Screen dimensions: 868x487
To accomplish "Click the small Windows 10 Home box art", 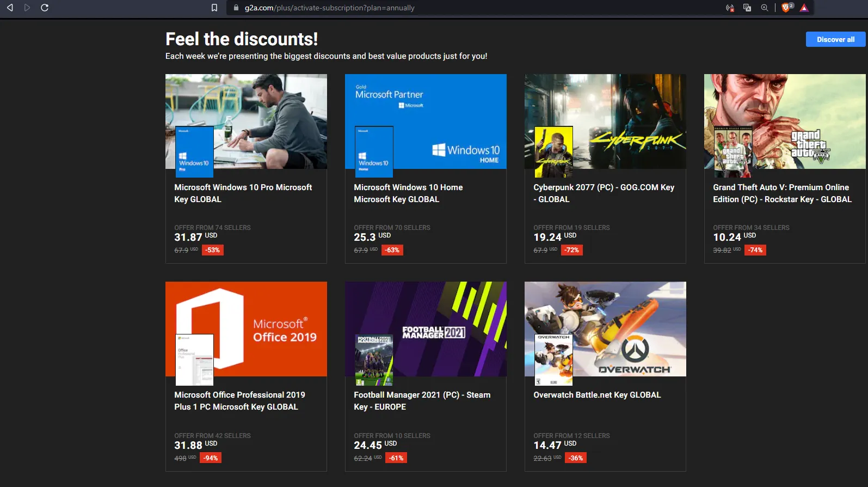I will (x=374, y=152).
